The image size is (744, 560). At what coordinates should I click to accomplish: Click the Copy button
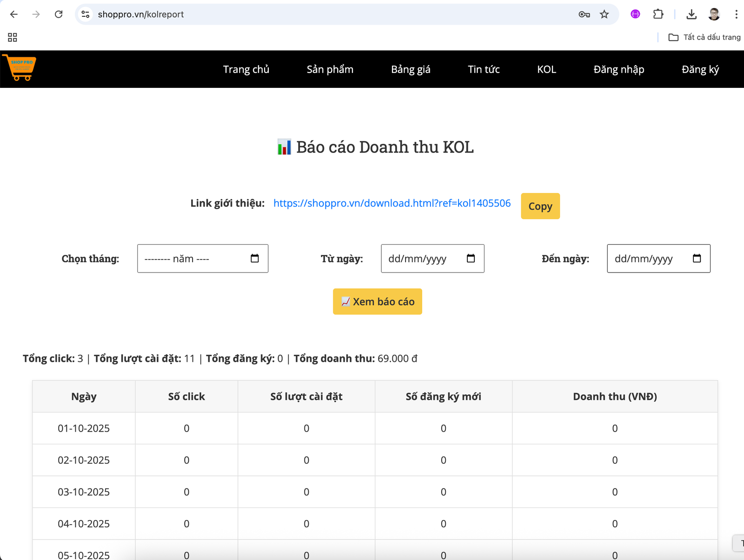tap(540, 206)
